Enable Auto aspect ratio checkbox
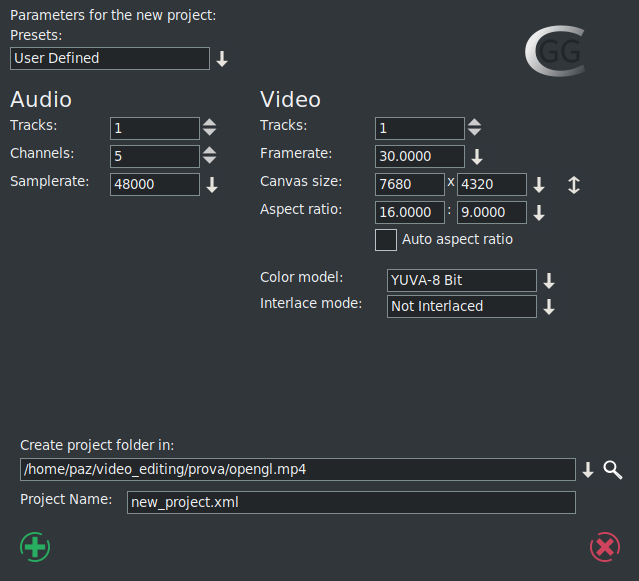 386,240
